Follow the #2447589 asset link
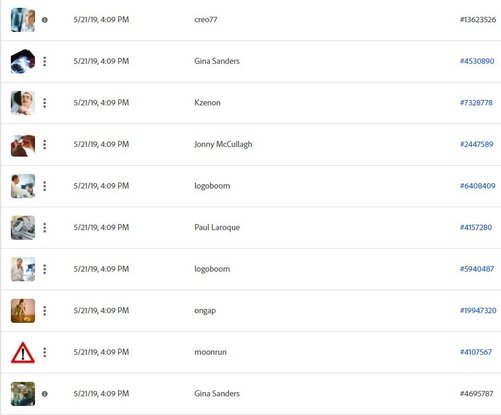501x415 pixels. (x=477, y=144)
